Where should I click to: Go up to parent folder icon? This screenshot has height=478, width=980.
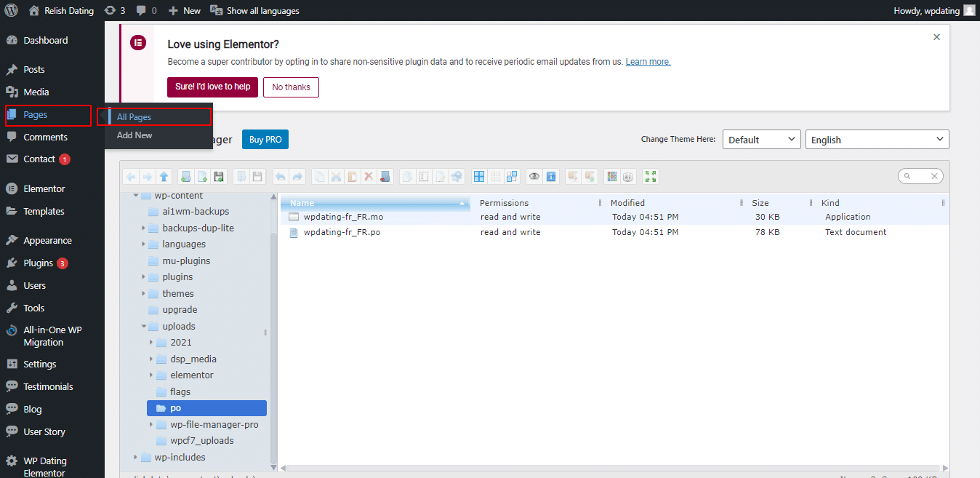(x=164, y=176)
